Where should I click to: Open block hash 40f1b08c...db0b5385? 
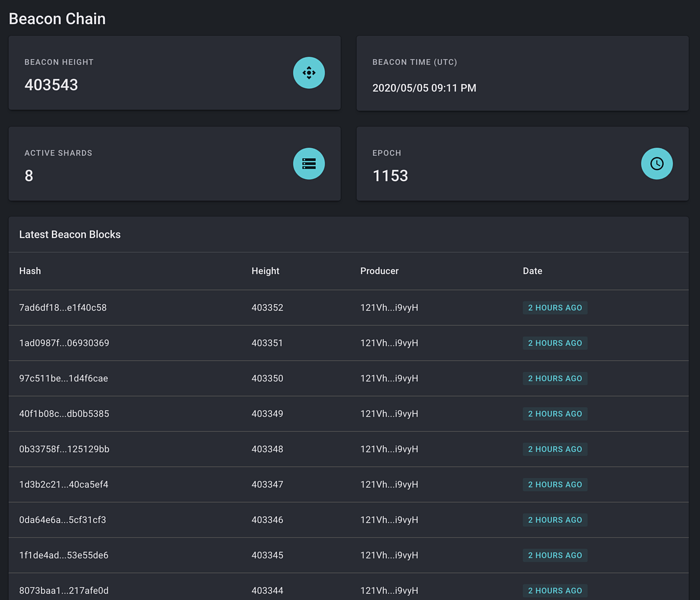click(64, 414)
